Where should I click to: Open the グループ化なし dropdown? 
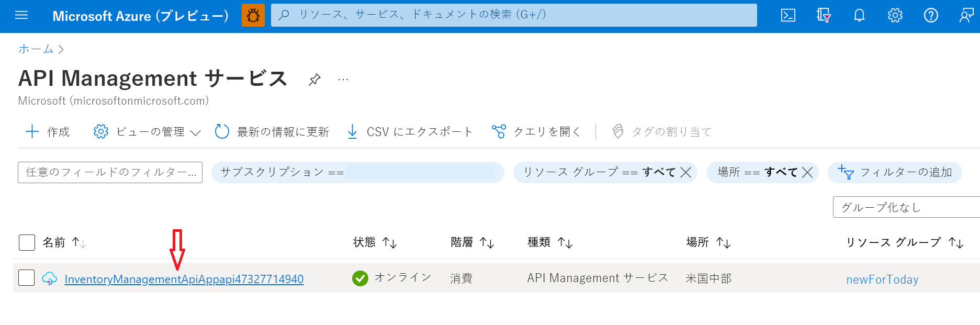906,207
